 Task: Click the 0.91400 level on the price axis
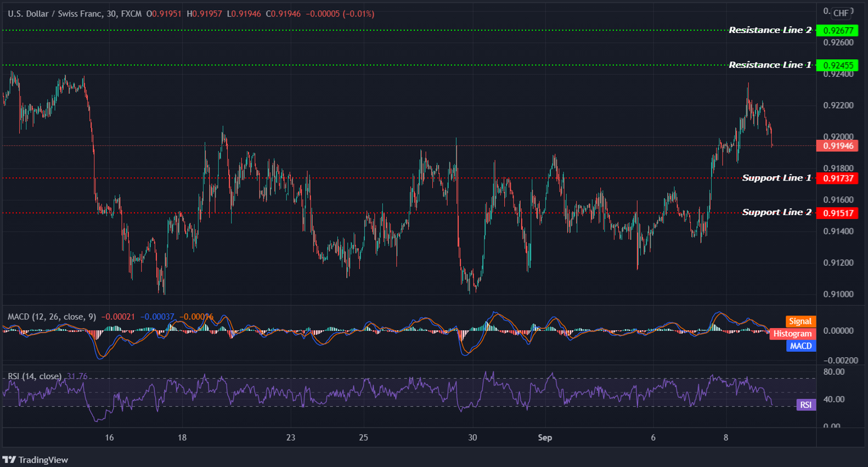point(838,231)
